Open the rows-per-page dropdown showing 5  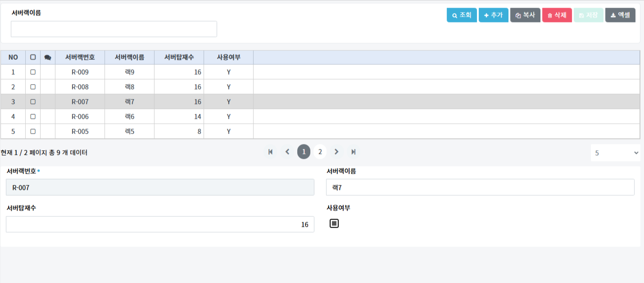615,153
